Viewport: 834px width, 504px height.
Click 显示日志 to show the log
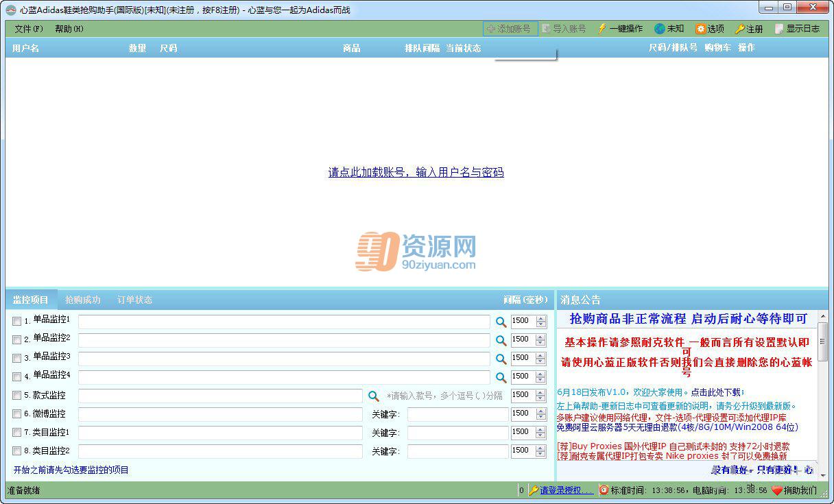point(797,29)
